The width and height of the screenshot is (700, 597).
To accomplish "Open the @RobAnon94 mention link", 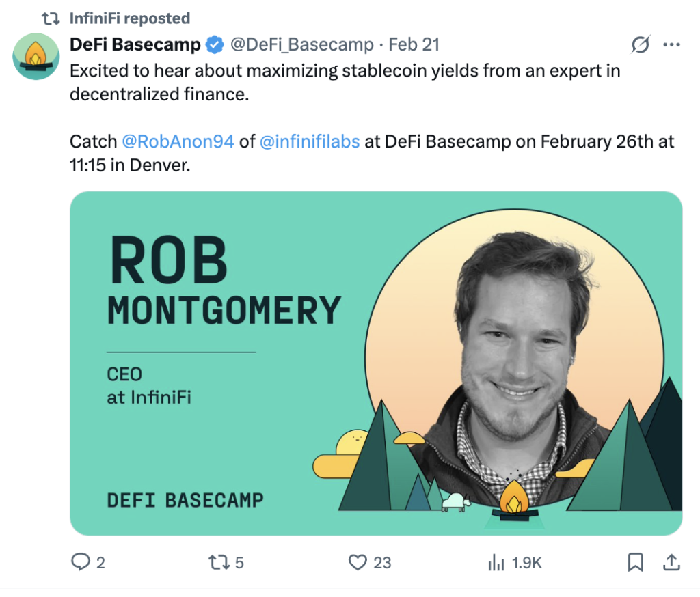I will [x=178, y=141].
